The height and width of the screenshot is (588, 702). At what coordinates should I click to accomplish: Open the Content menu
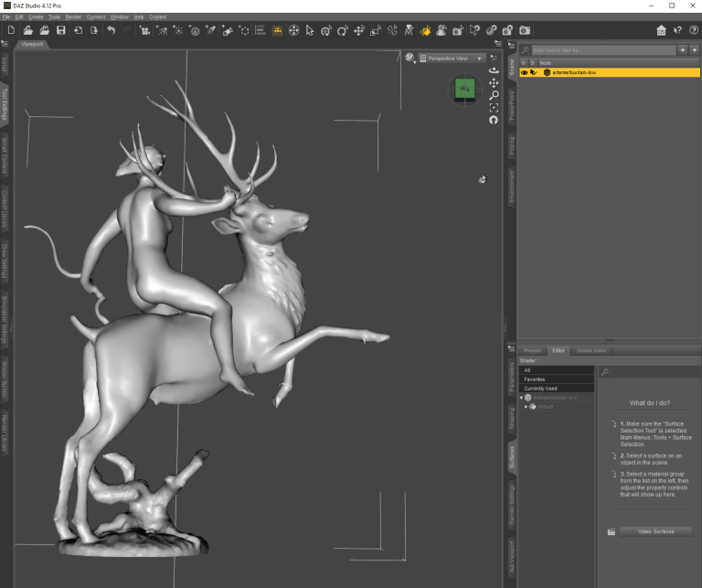point(158,17)
